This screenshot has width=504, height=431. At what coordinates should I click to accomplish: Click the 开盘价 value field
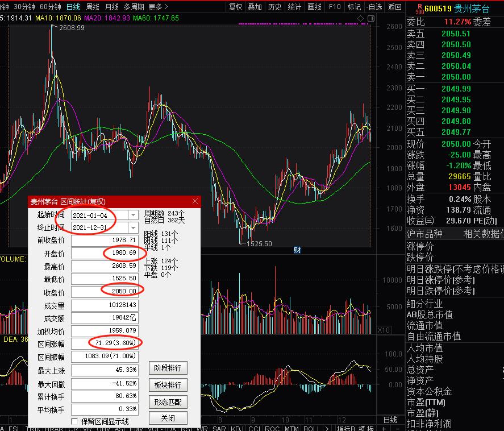[105, 252]
